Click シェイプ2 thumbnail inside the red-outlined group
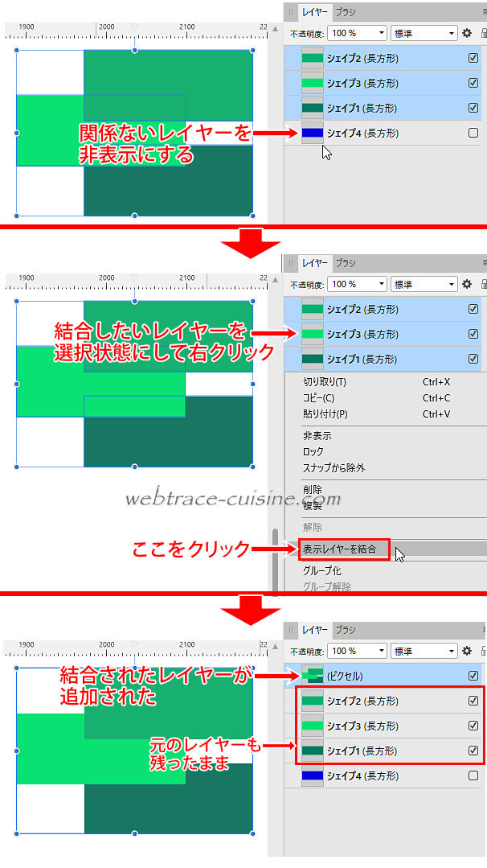This screenshot has width=487, height=868. (312, 701)
